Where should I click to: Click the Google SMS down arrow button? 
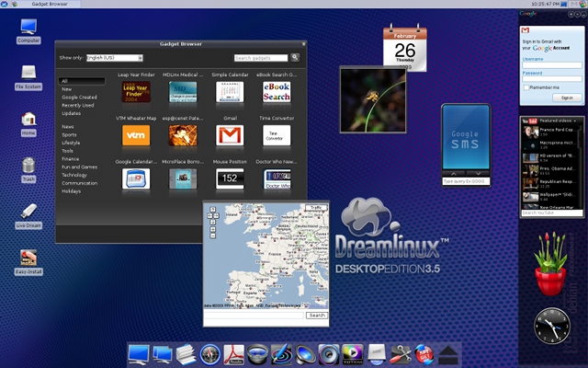(x=478, y=174)
